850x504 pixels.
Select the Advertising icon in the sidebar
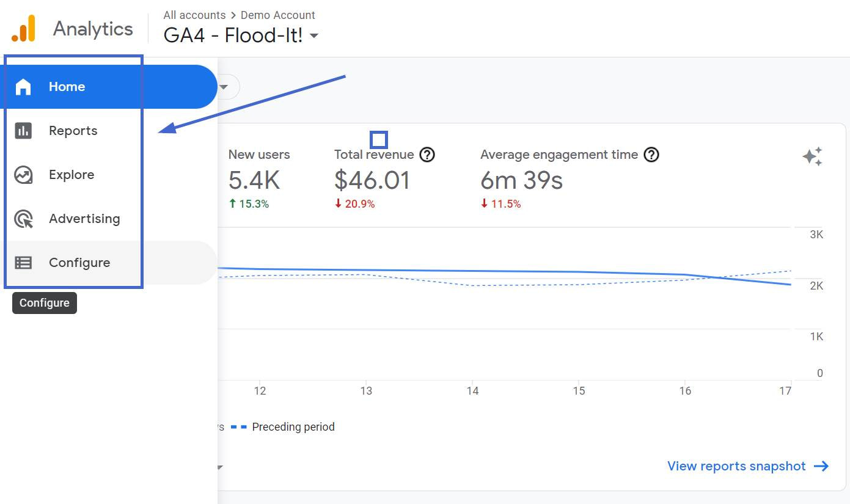(x=23, y=218)
